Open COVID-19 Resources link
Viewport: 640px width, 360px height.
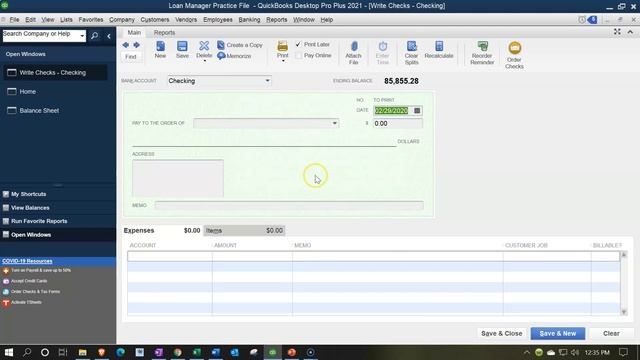point(27,261)
